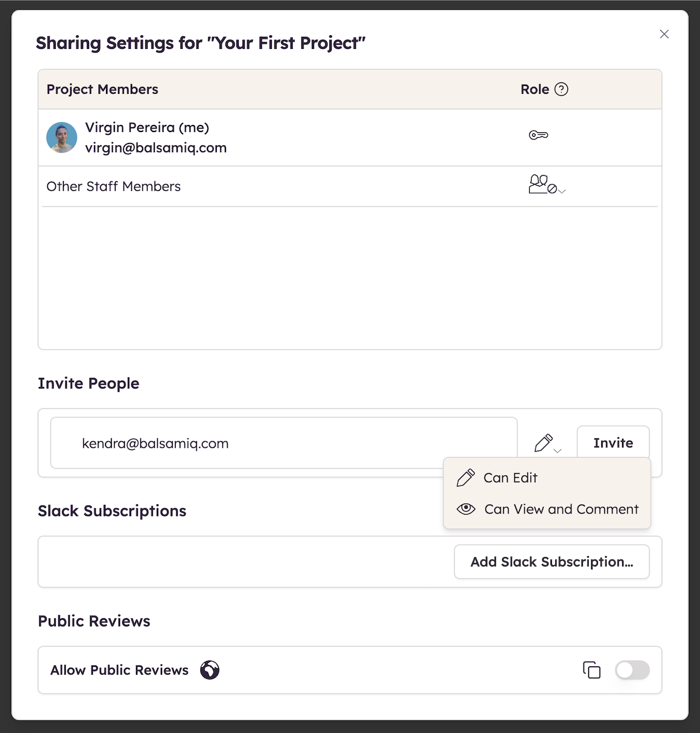
Task: Open the Role help question mark icon
Action: (562, 89)
